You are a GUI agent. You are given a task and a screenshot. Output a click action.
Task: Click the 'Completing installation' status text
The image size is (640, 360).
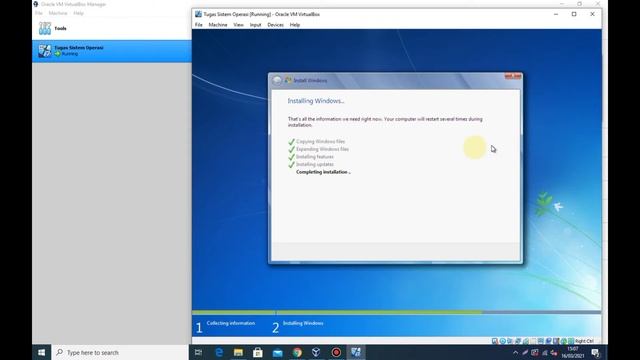click(x=323, y=172)
